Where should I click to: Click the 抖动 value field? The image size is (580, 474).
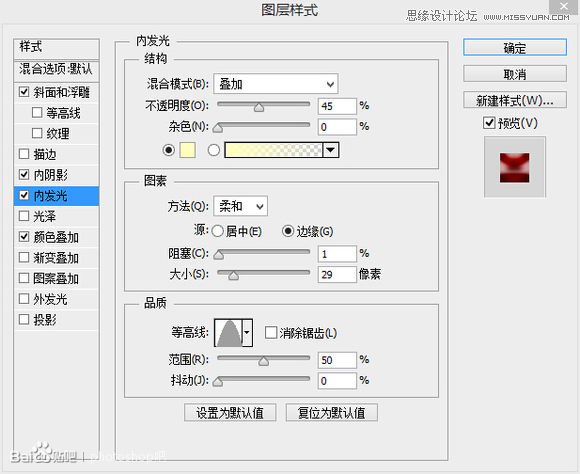point(337,381)
